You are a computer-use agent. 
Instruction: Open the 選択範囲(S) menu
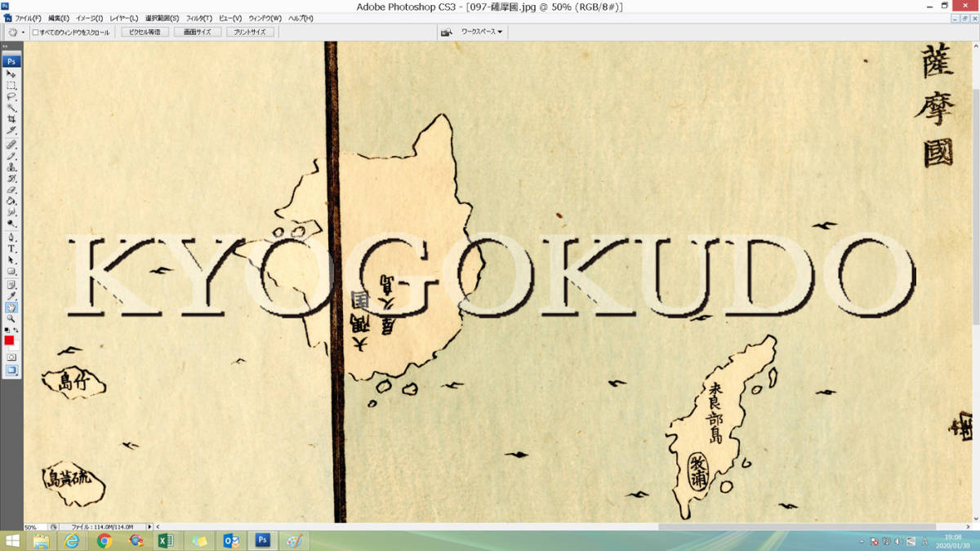163,18
